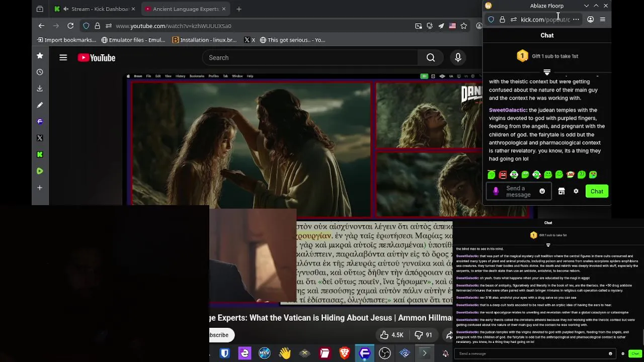The height and width of the screenshot is (362, 644).
Task: Open the shield tracking protection panel
Action: coord(87,26)
